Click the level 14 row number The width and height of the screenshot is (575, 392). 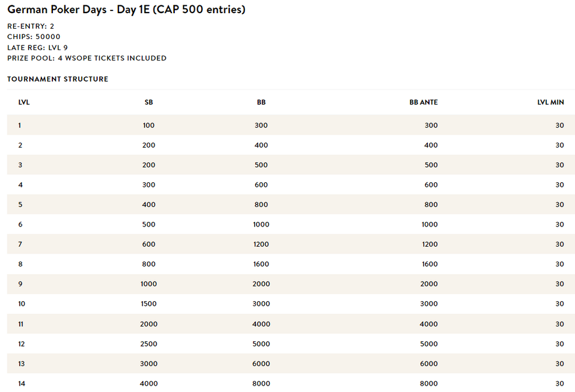22,383
